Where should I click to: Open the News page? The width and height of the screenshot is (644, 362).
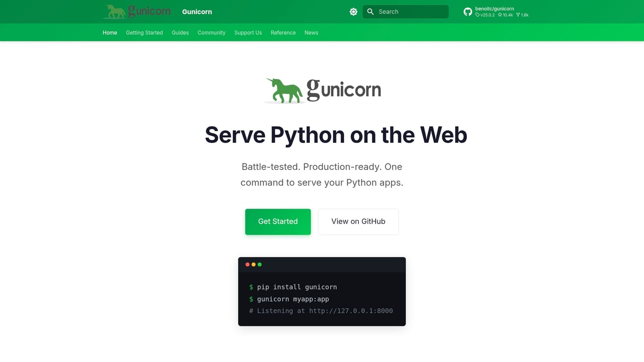(x=311, y=32)
